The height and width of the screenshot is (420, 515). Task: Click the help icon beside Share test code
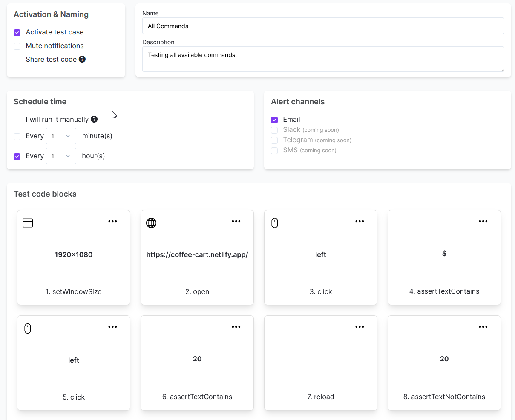click(x=81, y=60)
